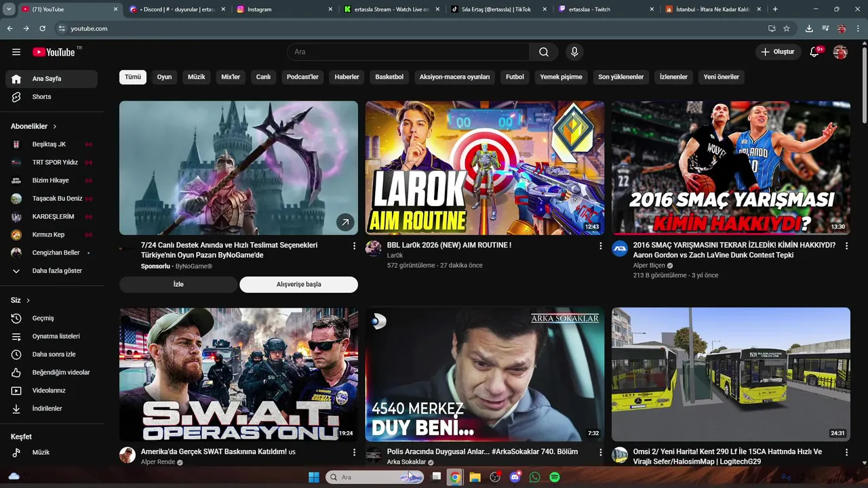
Task: Click the Windows taskbar search box
Action: 375,477
